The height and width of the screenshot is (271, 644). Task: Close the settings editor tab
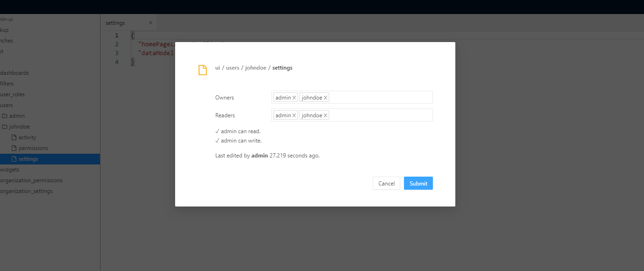150,22
